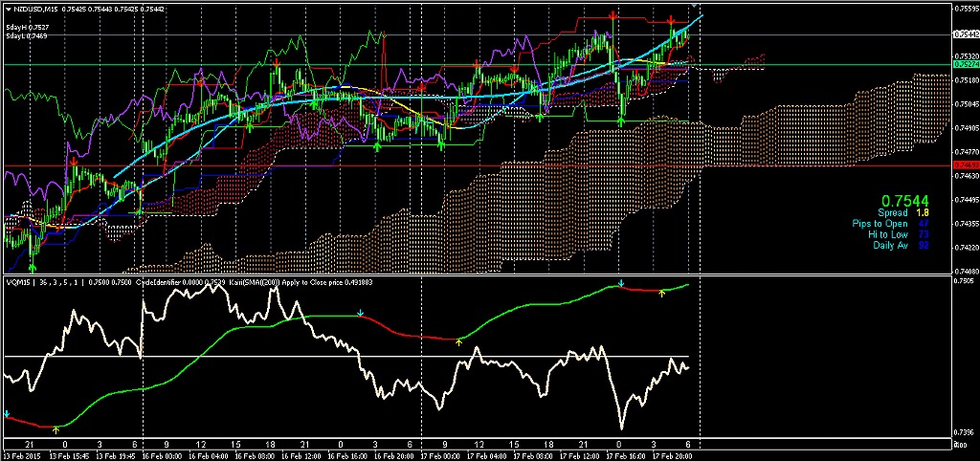Click the 0.74220 price scale label
This screenshot has width=980, height=461.
point(967,248)
